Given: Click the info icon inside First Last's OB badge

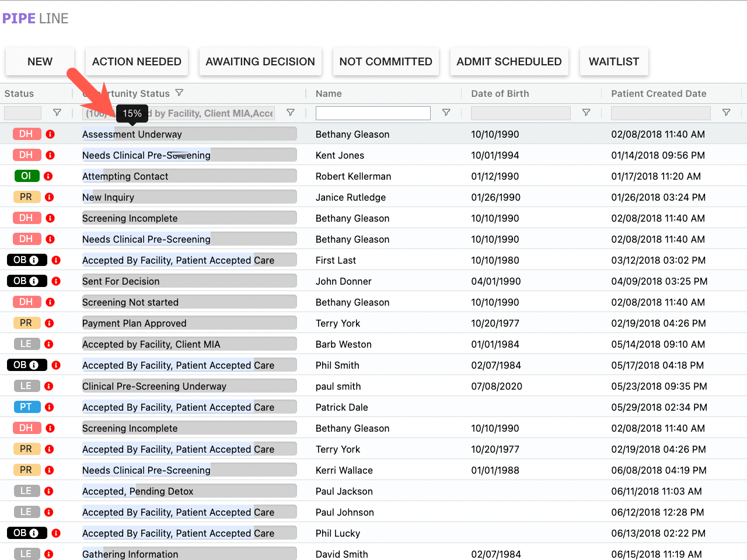Looking at the screenshot, I should 34,260.
